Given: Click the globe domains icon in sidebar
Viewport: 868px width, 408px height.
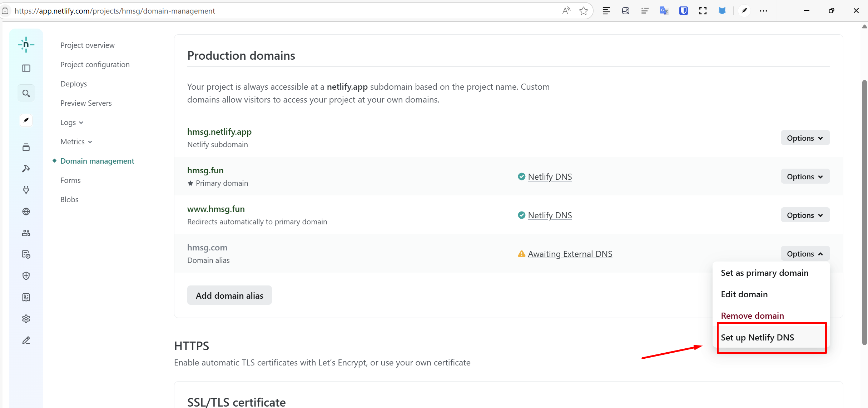Looking at the screenshot, I should tap(26, 212).
